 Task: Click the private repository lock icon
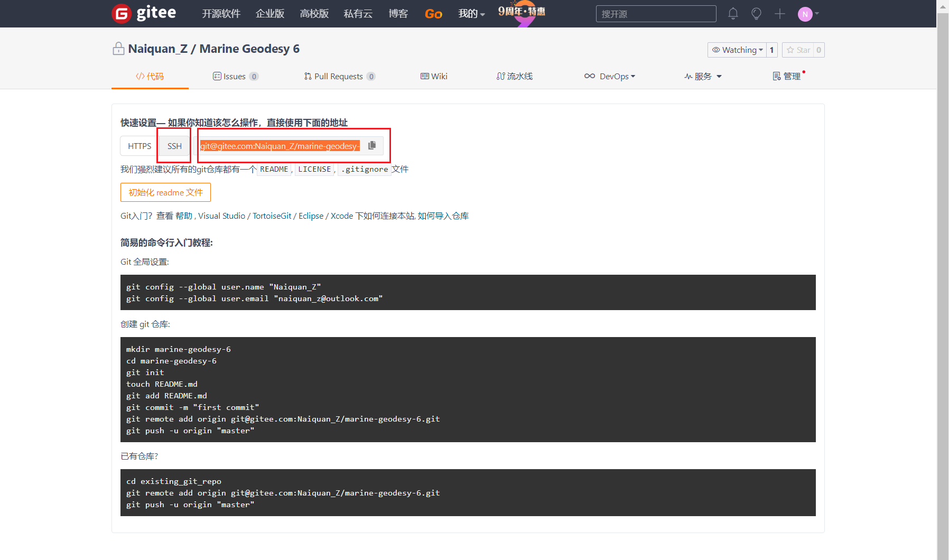[118, 49]
